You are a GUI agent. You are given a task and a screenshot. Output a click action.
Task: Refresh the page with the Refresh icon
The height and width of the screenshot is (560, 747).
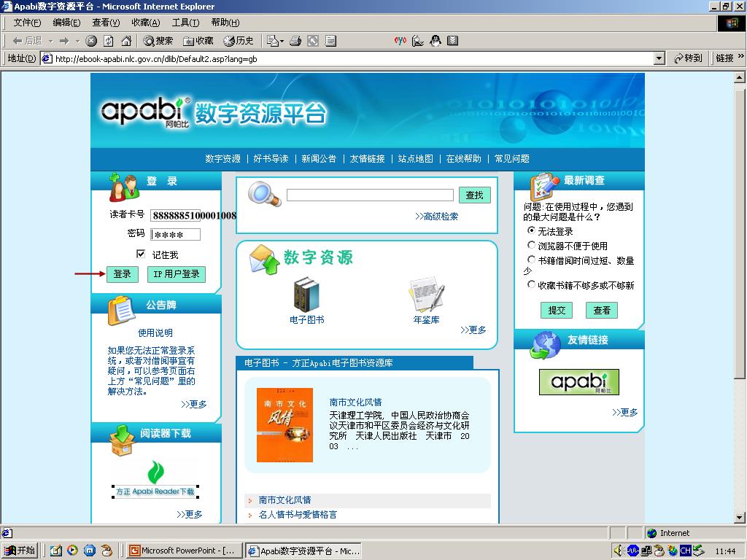tap(109, 41)
